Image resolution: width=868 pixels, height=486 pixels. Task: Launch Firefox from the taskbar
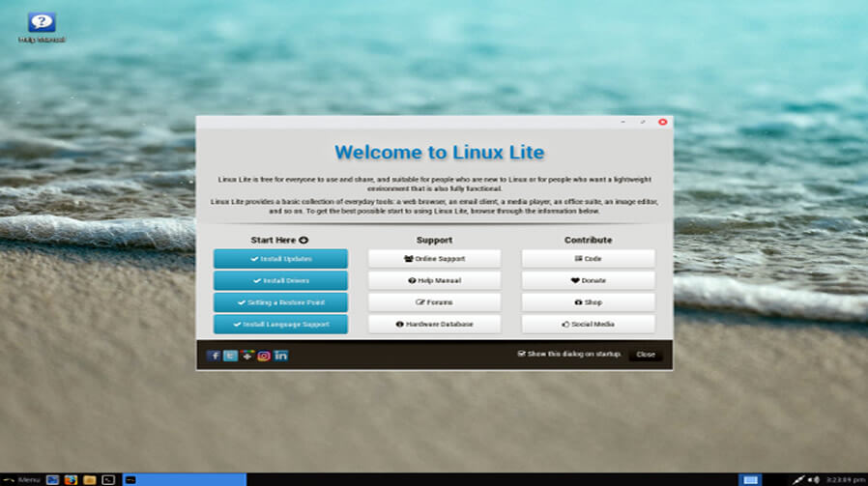pyautogui.click(x=71, y=480)
